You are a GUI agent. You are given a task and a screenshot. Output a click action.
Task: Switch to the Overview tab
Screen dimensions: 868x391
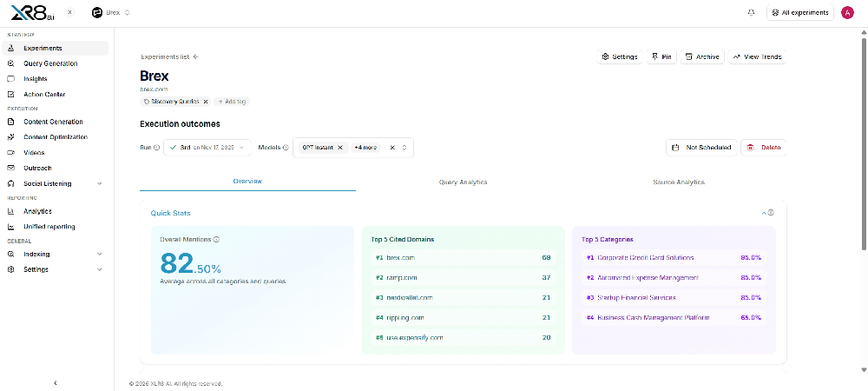247,182
